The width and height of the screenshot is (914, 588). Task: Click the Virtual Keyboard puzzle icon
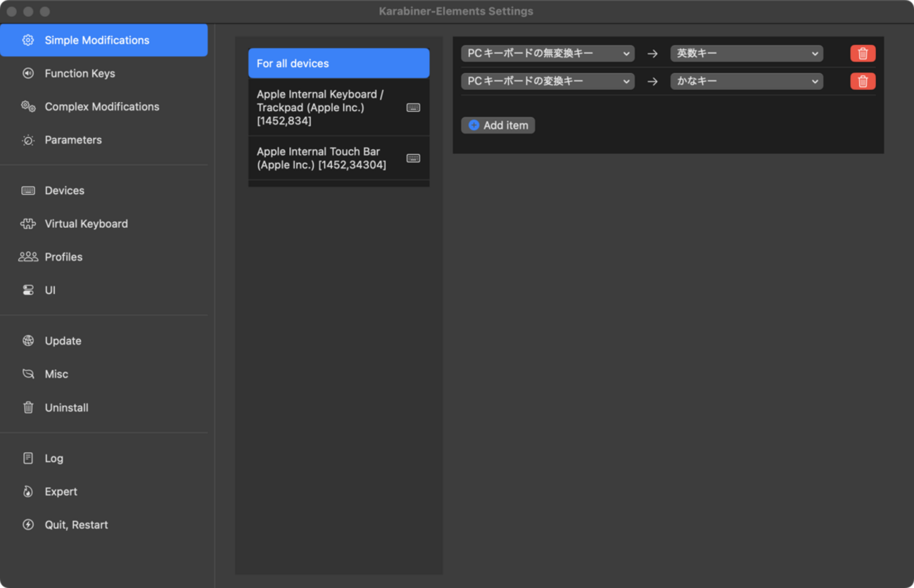click(x=28, y=224)
